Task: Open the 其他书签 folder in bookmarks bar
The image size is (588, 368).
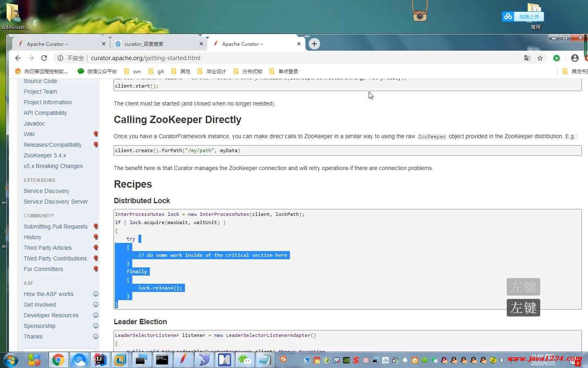Action: pos(575,71)
